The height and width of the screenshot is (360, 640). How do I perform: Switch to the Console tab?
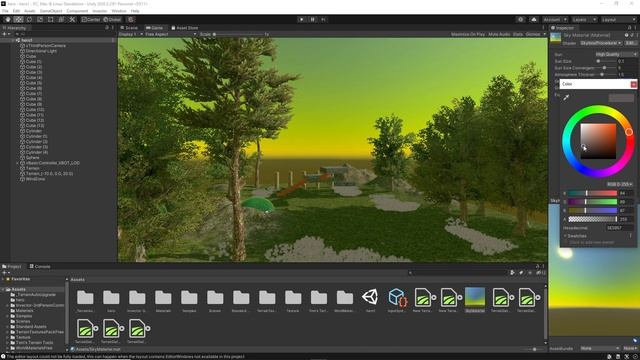pyautogui.click(x=40, y=266)
